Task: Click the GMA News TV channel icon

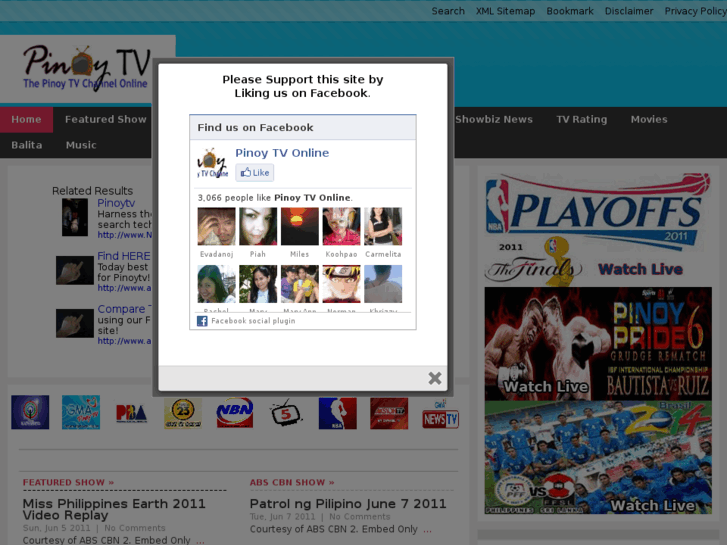Action: [440, 414]
